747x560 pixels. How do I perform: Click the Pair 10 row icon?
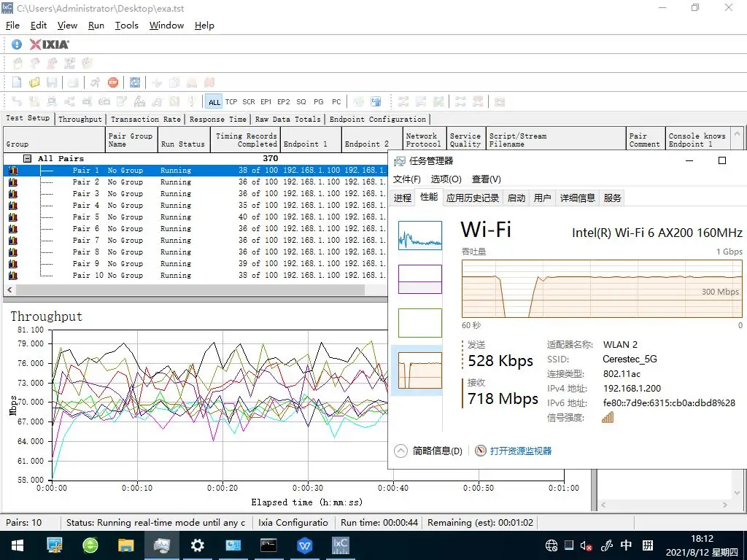coord(13,275)
